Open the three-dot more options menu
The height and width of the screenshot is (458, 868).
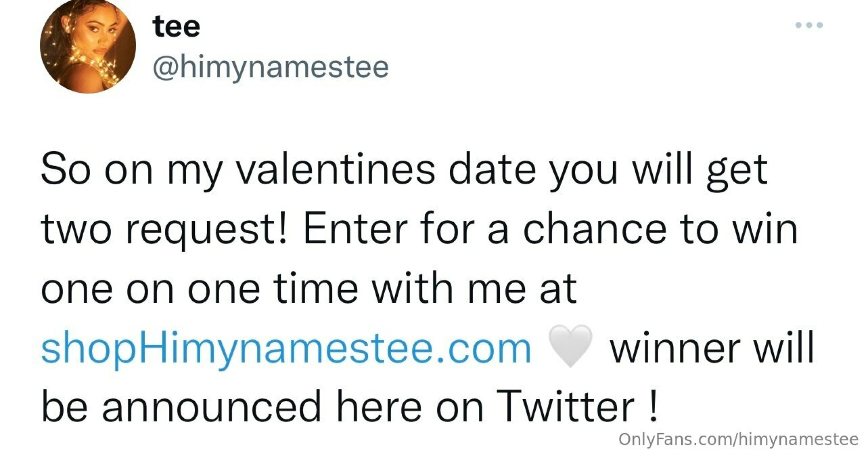[x=809, y=25]
